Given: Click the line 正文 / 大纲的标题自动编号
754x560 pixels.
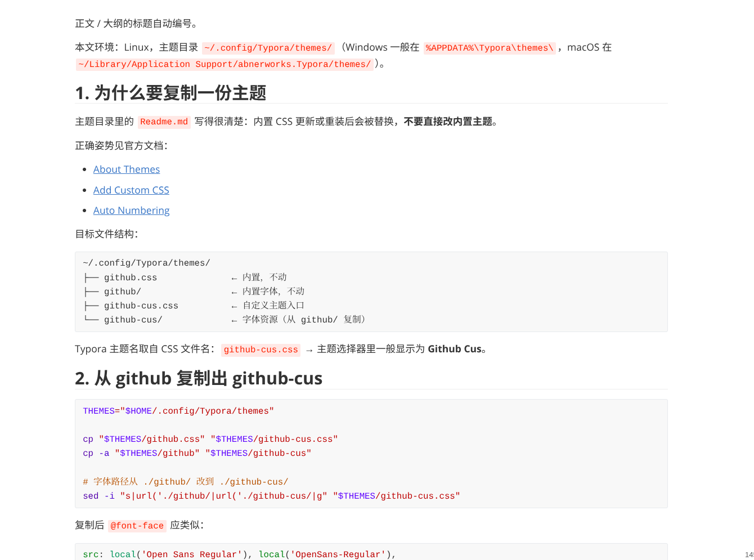Looking at the screenshot, I should tap(137, 24).
